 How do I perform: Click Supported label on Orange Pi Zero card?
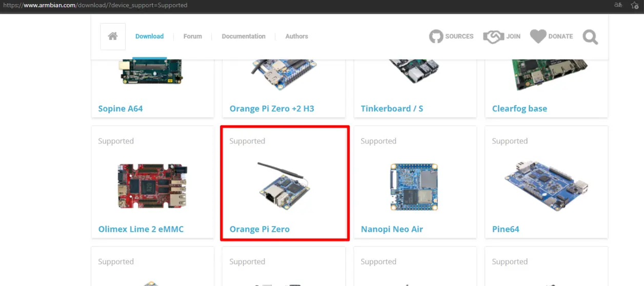247,141
